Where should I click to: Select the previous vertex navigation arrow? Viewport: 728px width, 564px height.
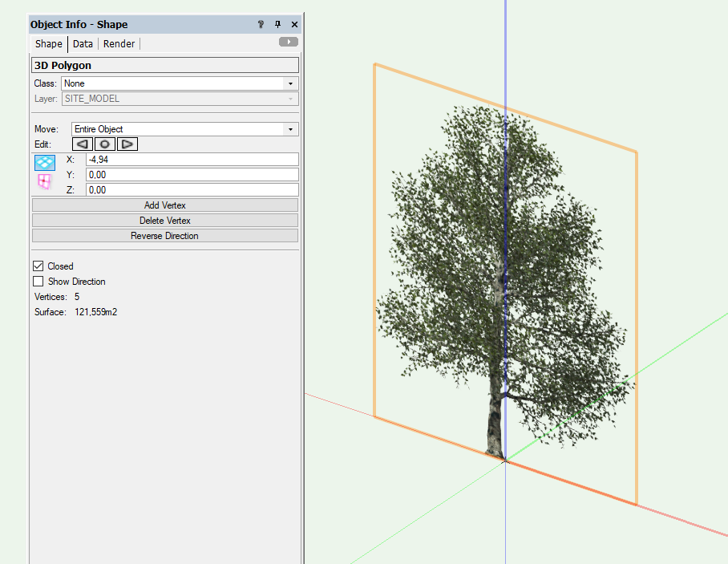(82, 144)
